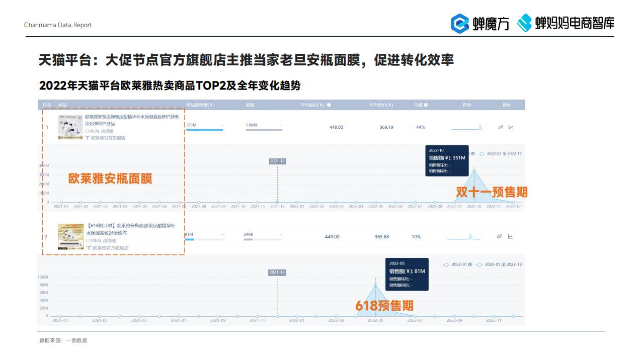Click the info icon beside 贡献 header
Screen dimensions: 644x362
(x=426, y=105)
